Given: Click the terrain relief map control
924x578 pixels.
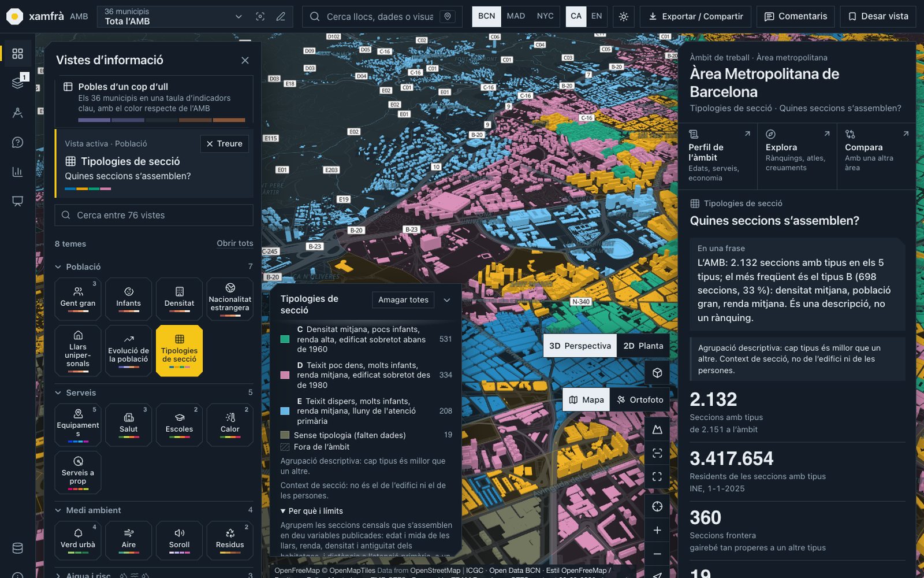Looking at the screenshot, I should [x=657, y=429].
